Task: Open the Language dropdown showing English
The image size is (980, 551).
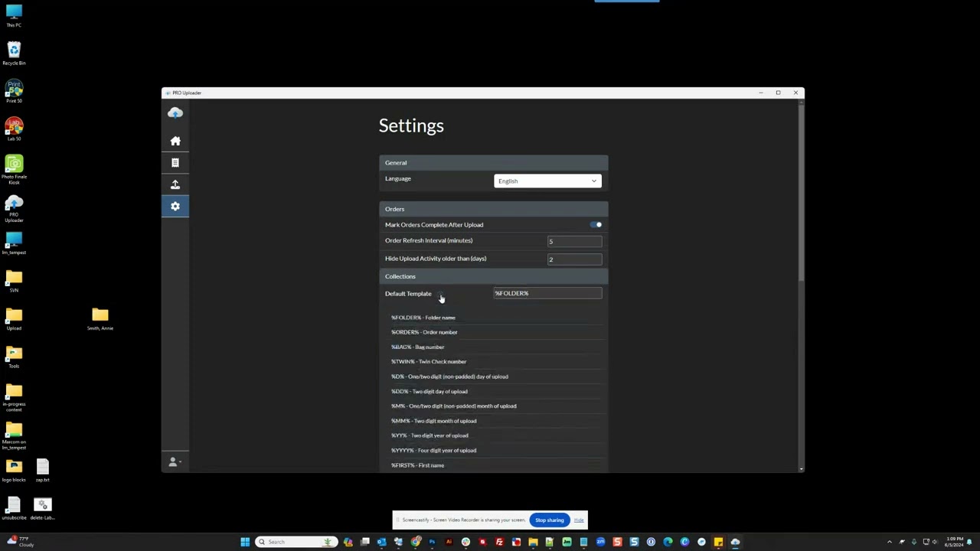Action: tap(547, 181)
